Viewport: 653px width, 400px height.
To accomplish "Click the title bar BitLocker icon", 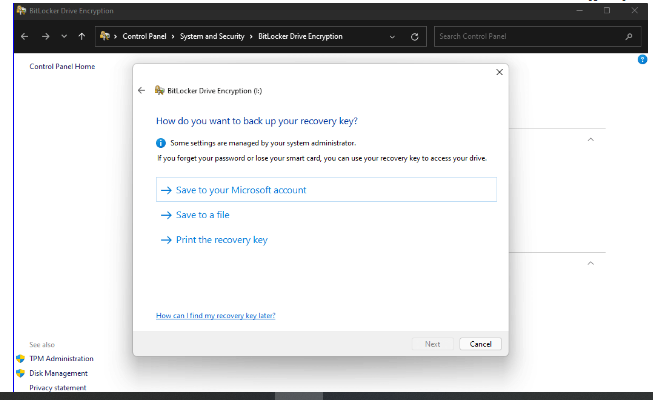I will [x=21, y=10].
